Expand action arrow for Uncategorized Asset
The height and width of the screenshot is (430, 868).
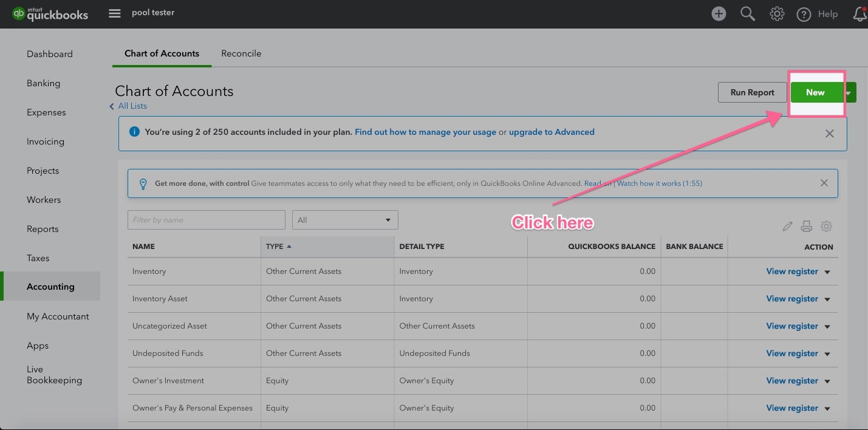[x=827, y=327]
